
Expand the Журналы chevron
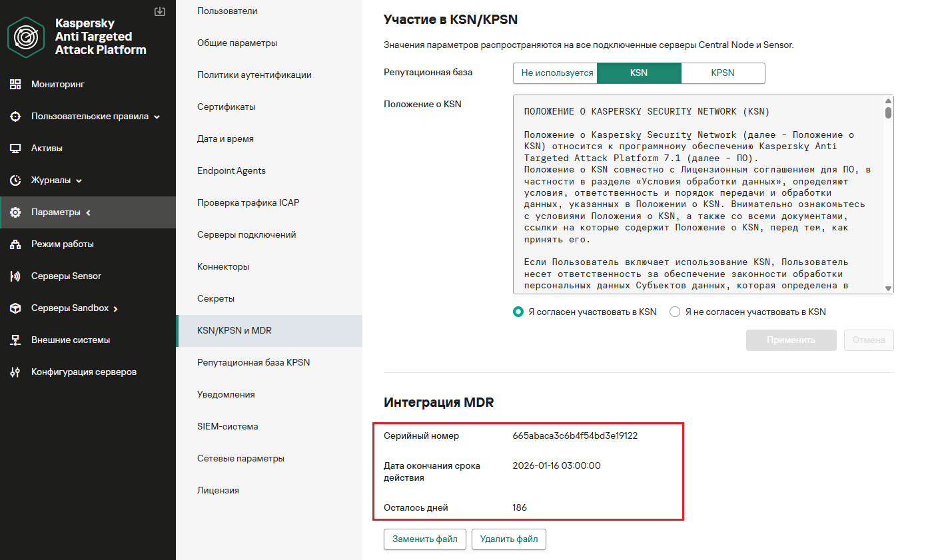79,181
